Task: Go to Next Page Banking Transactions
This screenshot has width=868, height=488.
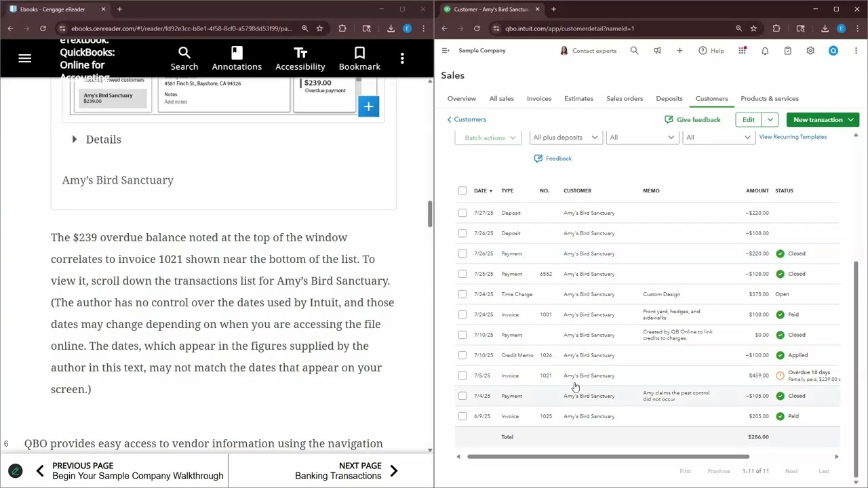Action: point(346,470)
